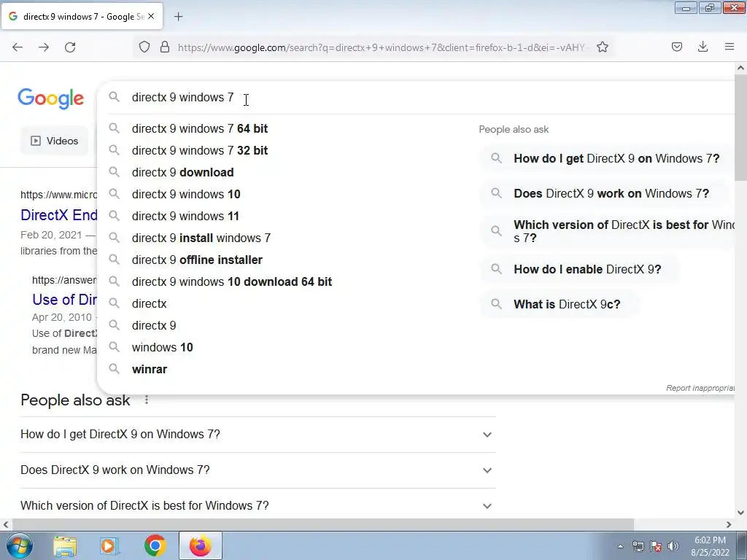Open the taskbar clock showing 6:02 PM

click(710, 546)
